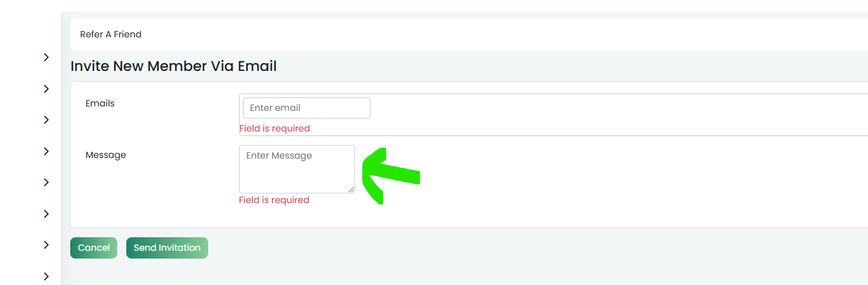Open the fifth sidebar chevron from top
868x285 pixels.
[46, 182]
